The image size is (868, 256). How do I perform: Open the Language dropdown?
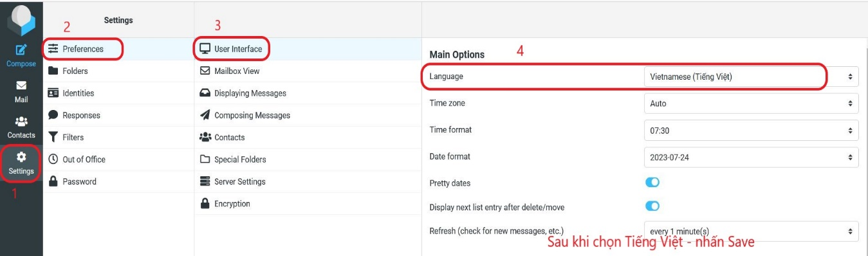[x=751, y=77]
